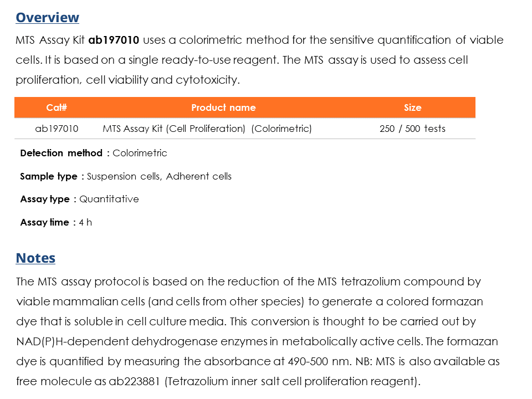Click the NAD(P)H-dependent text in notes
Viewport: 532px width, 399px height.
coord(62,341)
